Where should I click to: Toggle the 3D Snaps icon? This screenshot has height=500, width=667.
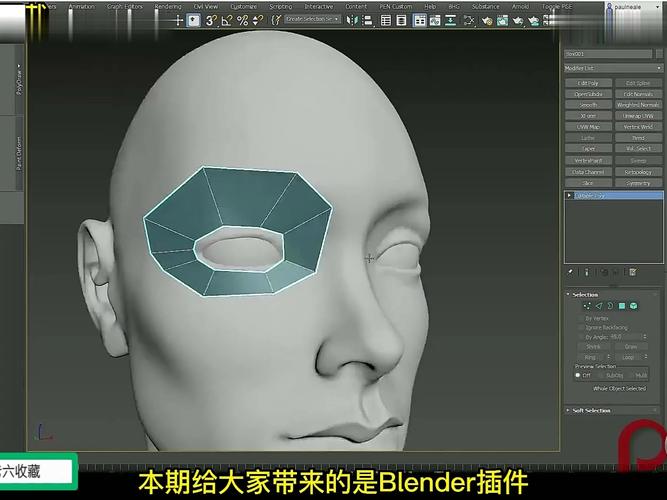211,20
